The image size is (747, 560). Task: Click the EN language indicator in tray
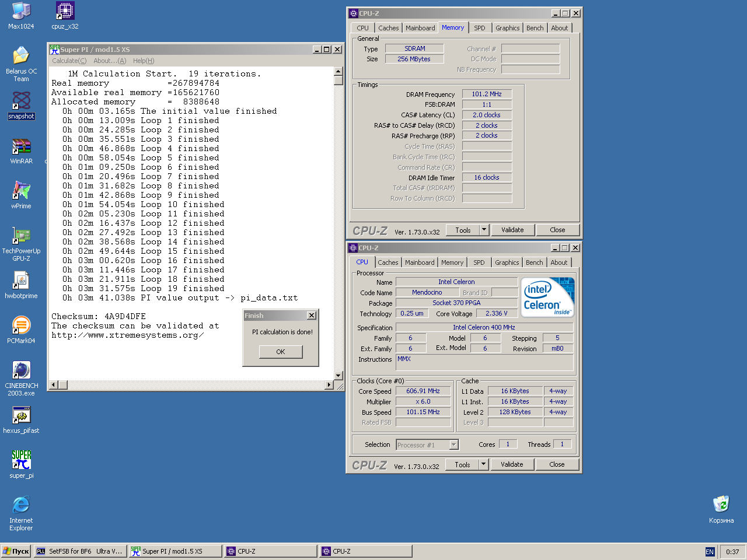710,552
